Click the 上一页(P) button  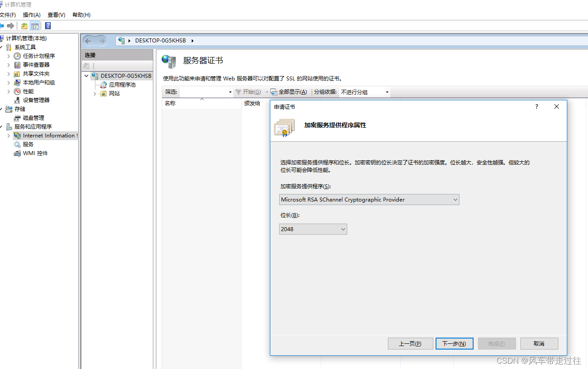410,343
